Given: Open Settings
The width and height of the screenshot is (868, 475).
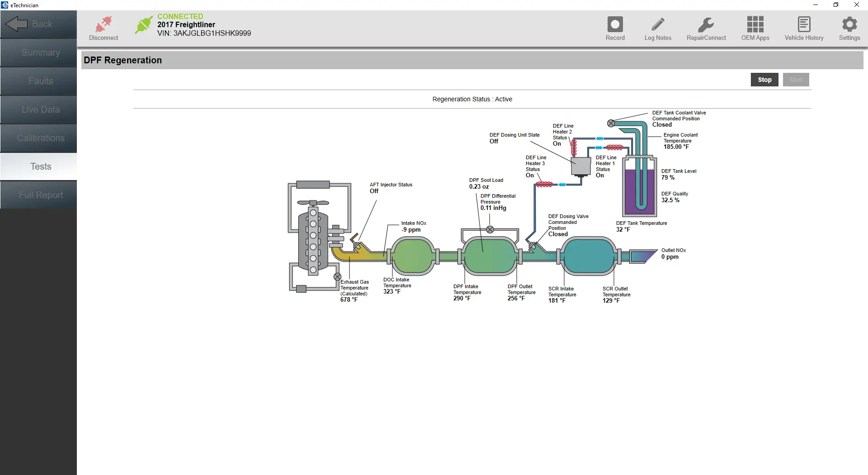Looking at the screenshot, I should point(849,28).
